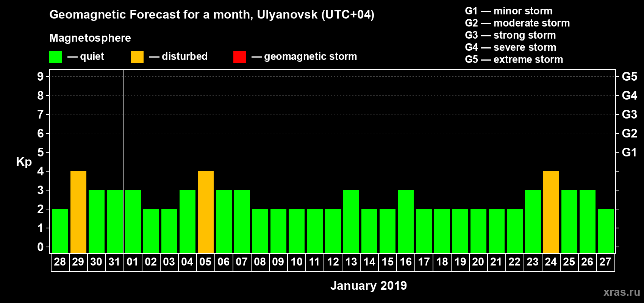Screen dimensions: 644x303
Task: Click the Kp axis title
Action: pos(24,162)
